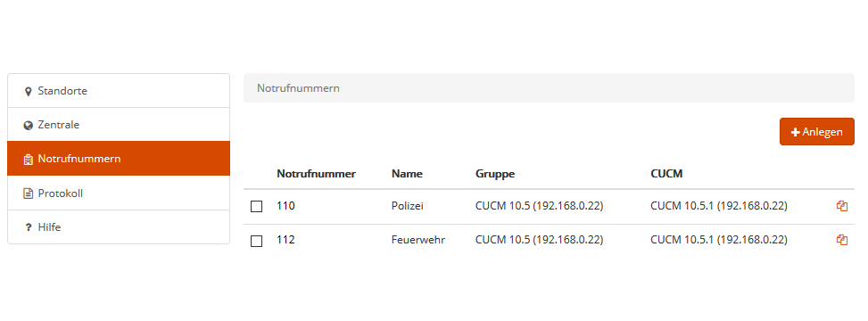Image resolution: width=868 pixels, height=321 pixels.
Task: Sort by the Notrufnummer column header
Action: coord(316,174)
